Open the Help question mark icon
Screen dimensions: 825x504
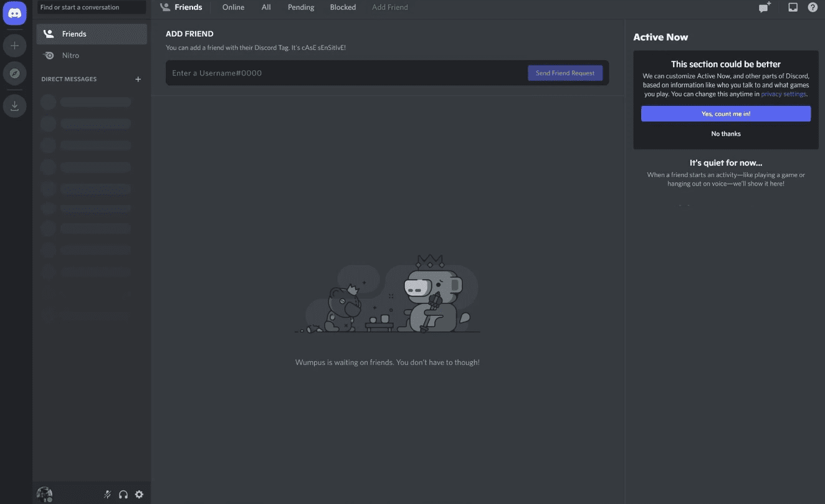click(x=813, y=7)
